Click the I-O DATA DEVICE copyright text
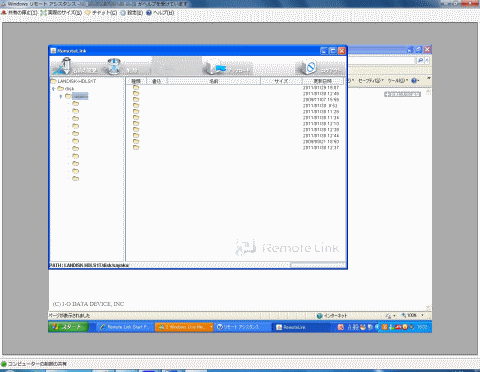The width and height of the screenshot is (480, 372). (x=88, y=304)
